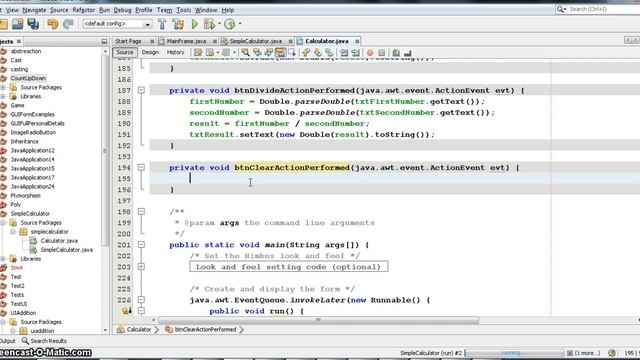Switch to Source view
The width and height of the screenshot is (640, 360).
pos(124,52)
